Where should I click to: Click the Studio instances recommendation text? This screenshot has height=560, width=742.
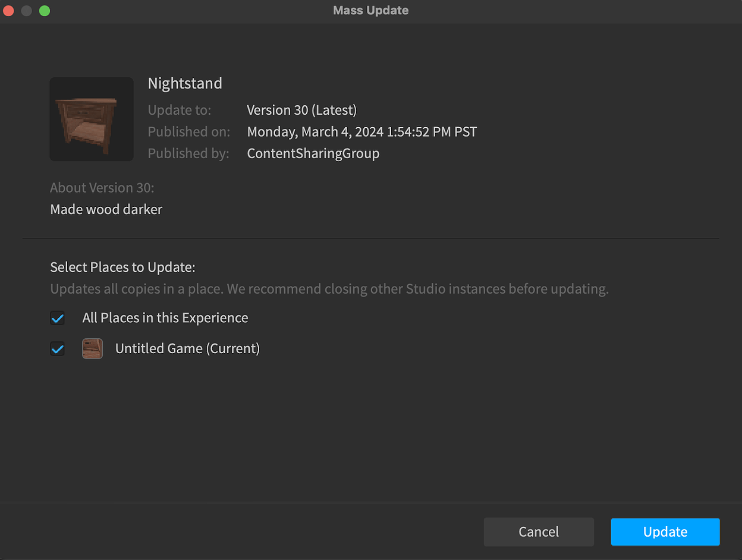pyautogui.click(x=329, y=288)
